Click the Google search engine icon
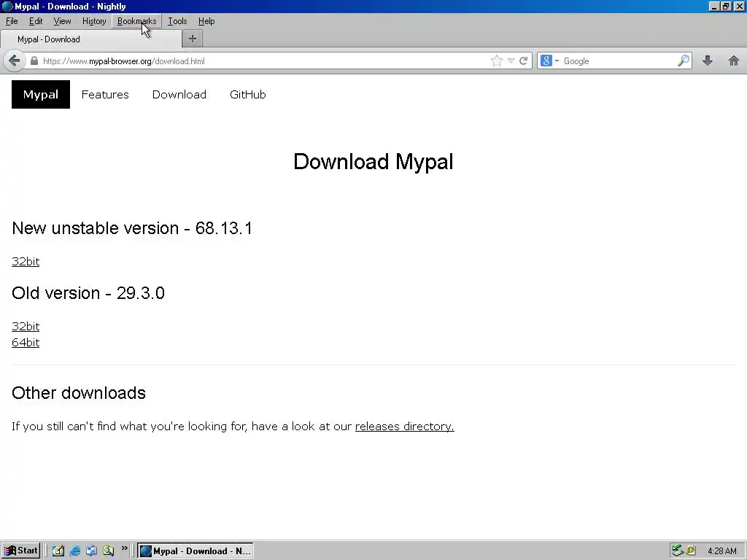Screen dimensions: 747x560 coord(546,61)
